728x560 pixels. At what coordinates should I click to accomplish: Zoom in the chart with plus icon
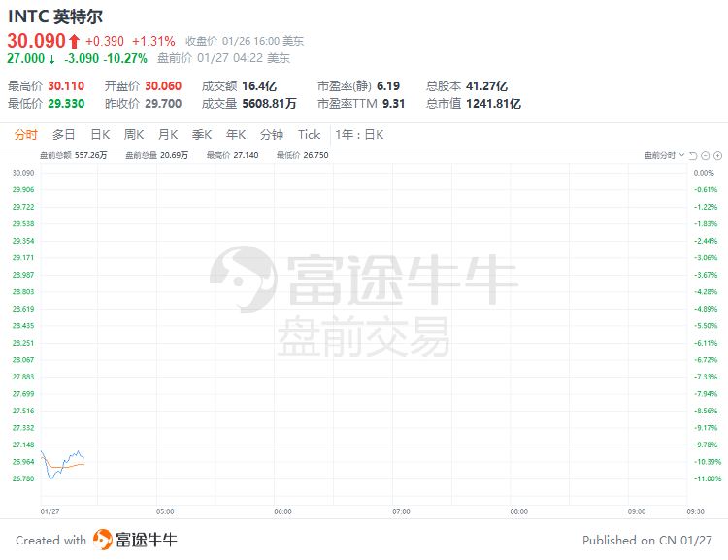717,156
